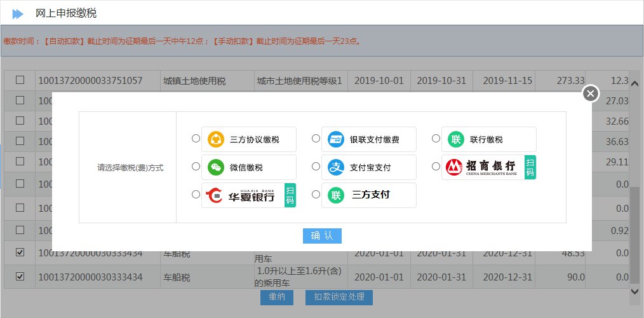Click the double-arrow icon beside 网上申报缴税

18,14
